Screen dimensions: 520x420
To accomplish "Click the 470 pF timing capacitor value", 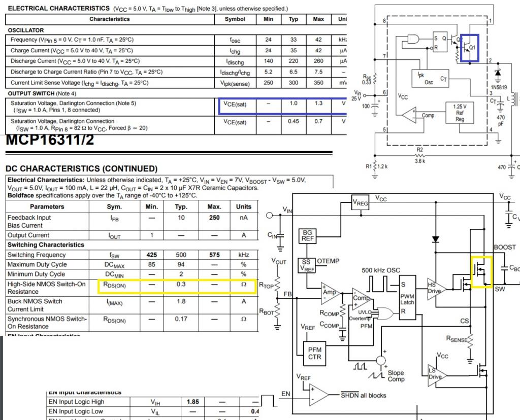I will [x=501, y=121].
